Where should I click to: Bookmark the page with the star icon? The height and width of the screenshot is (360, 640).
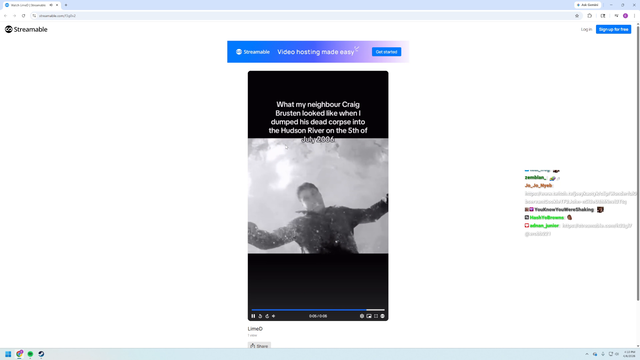pyautogui.click(x=577, y=16)
